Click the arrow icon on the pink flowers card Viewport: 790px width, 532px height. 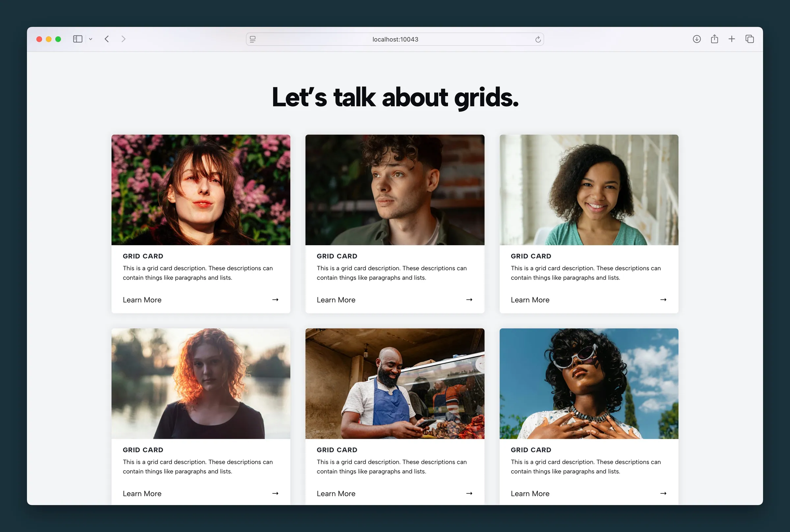pos(276,300)
